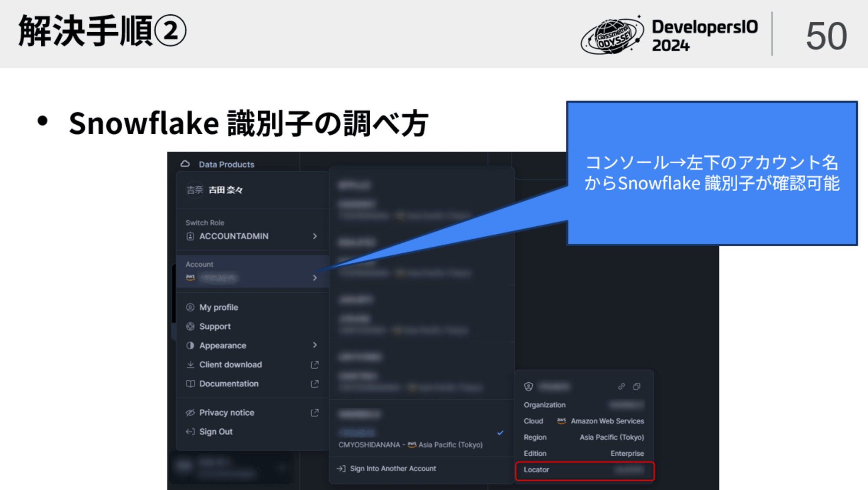Open the ACCOUNTADMIN role switcher
Image resolution: width=868 pixels, height=490 pixels.
(252, 236)
